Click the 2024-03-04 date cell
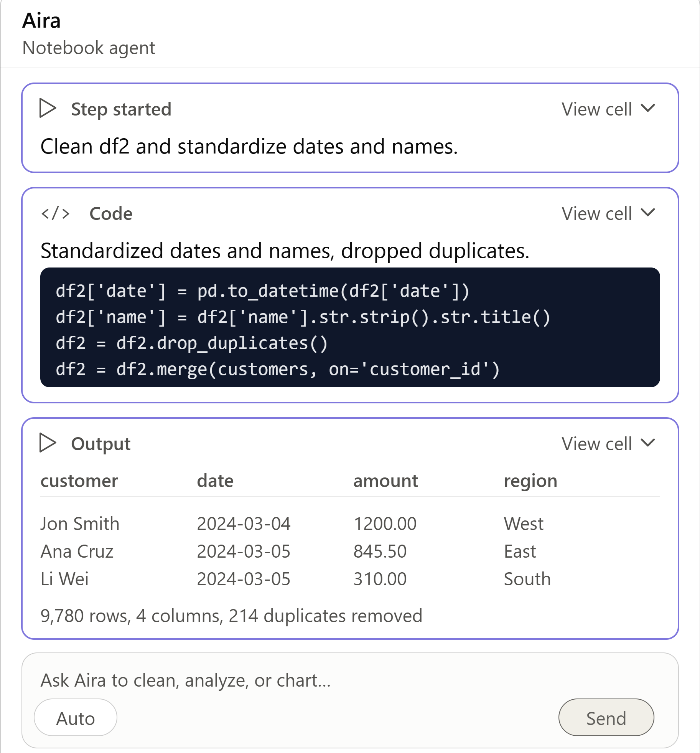Image resolution: width=700 pixels, height=753 pixels. (244, 524)
